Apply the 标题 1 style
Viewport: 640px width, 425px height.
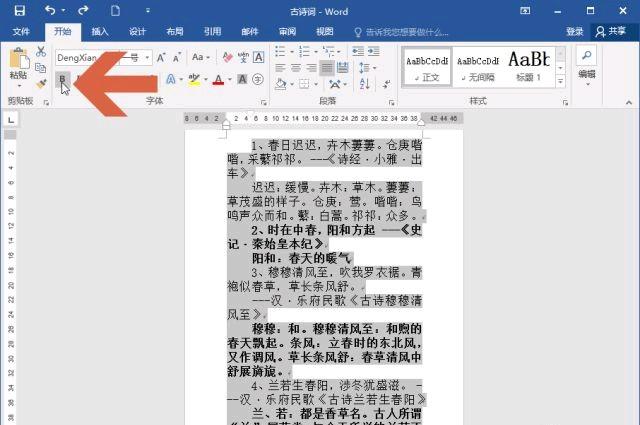coord(529,67)
